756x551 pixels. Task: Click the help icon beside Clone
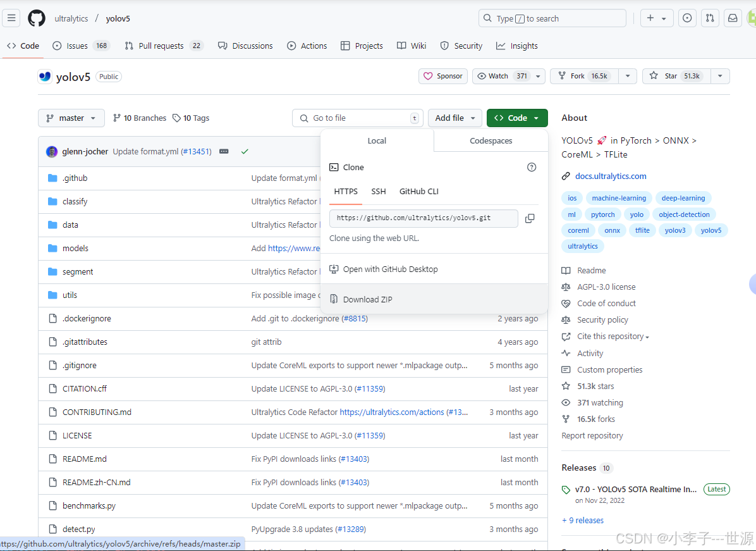click(532, 167)
